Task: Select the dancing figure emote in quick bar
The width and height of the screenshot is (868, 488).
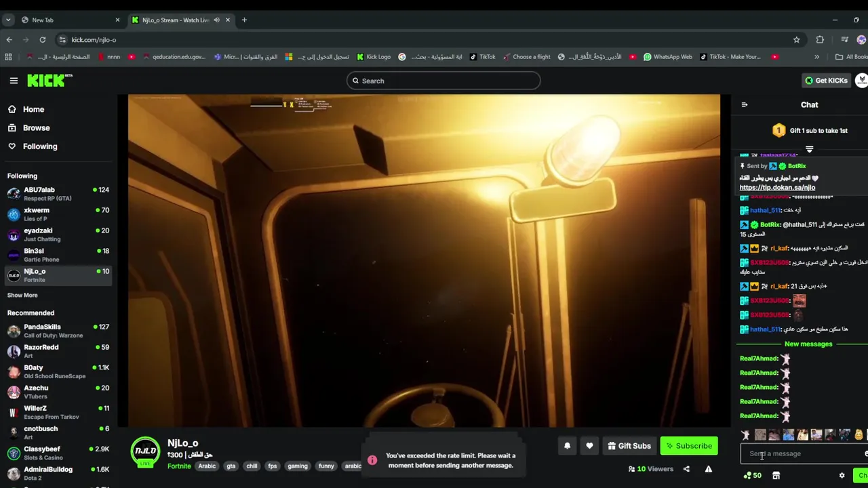Action: [x=746, y=435]
